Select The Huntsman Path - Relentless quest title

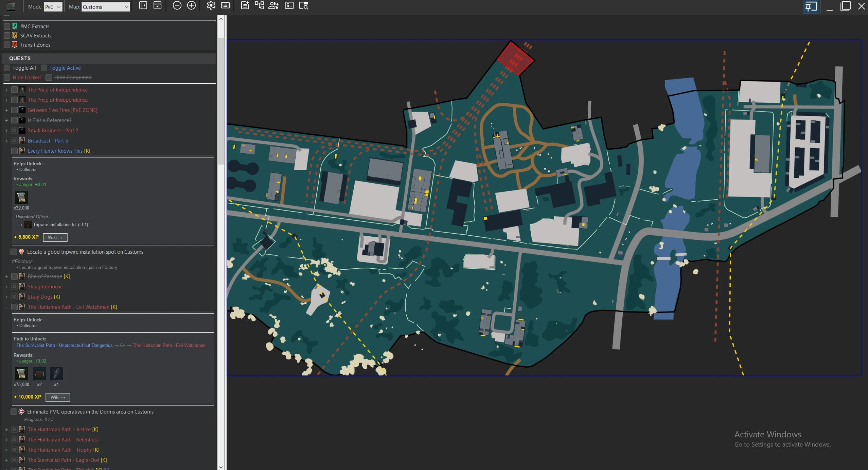[63, 440]
